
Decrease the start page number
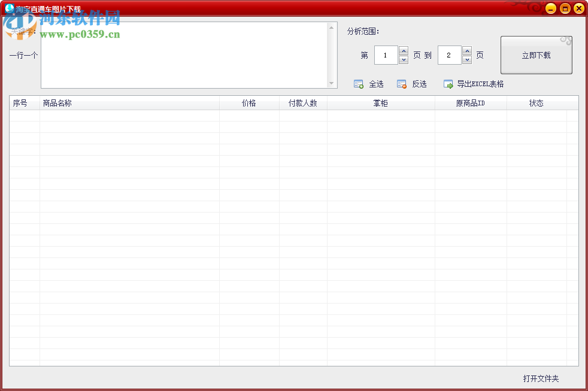404,60
